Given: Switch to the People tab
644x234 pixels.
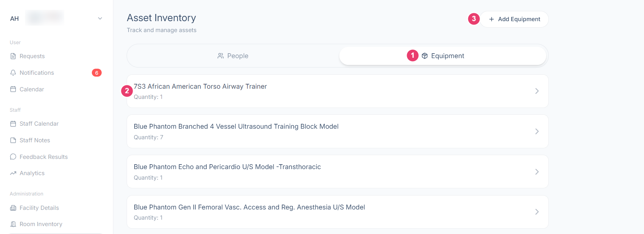Looking at the screenshot, I should [233, 56].
